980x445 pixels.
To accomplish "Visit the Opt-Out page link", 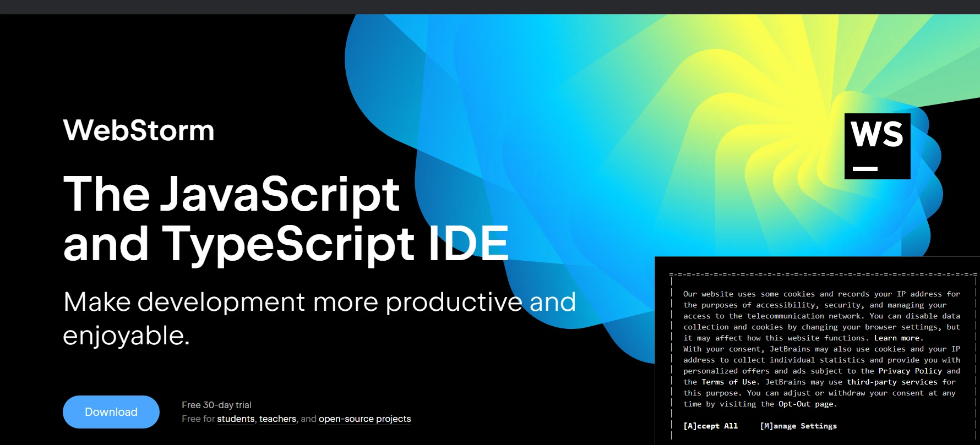I will (805, 404).
